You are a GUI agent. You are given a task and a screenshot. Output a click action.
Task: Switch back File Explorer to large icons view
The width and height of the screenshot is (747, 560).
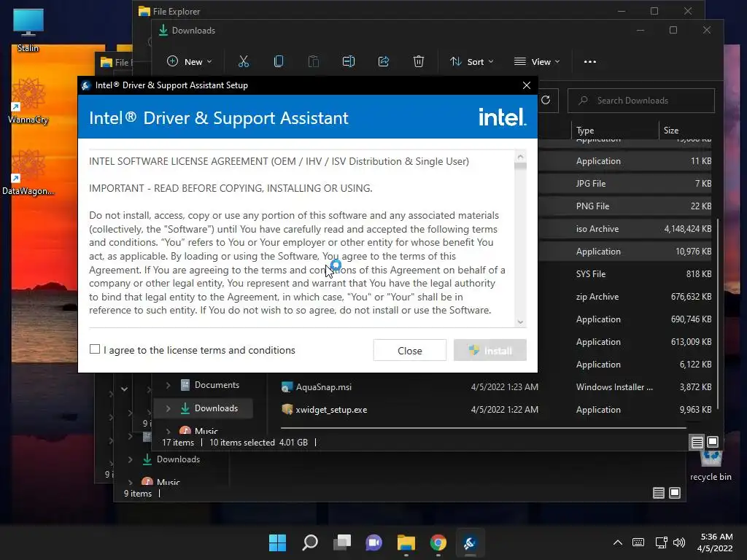pyautogui.click(x=675, y=493)
